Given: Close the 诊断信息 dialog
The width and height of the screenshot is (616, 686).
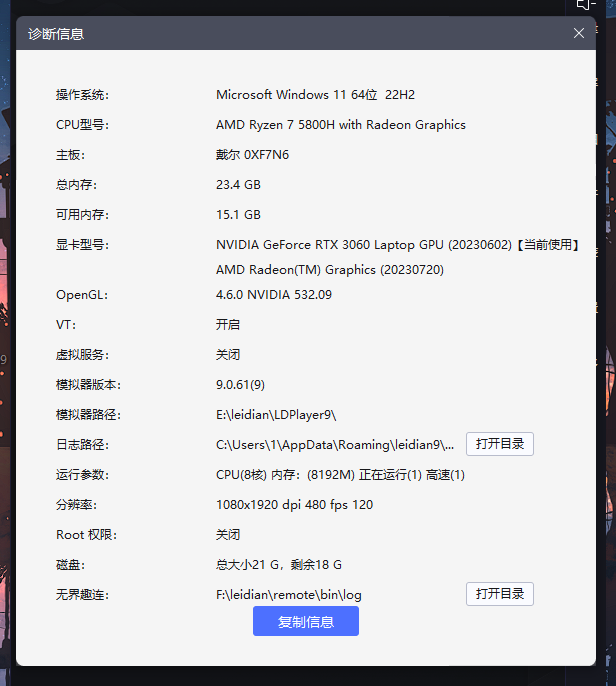Looking at the screenshot, I should tap(579, 33).
